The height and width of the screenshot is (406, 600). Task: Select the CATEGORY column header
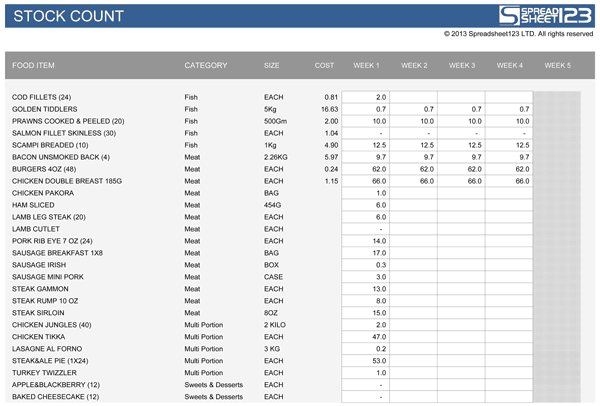206,65
